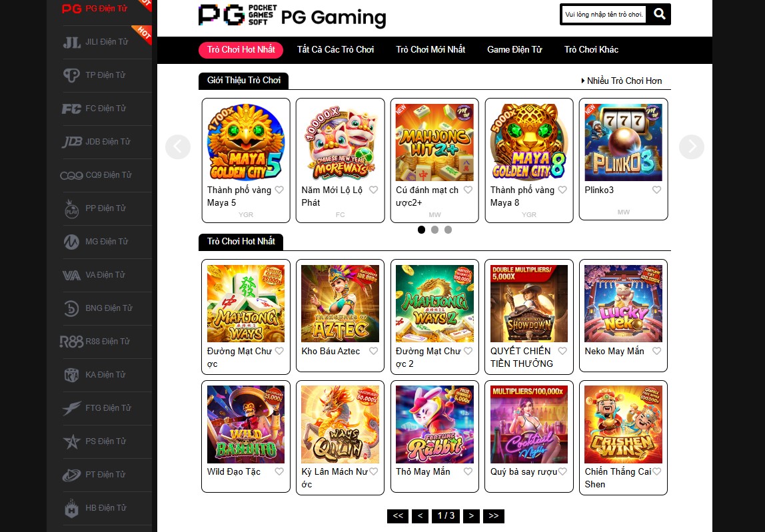The image size is (765, 532).
Task: Toggle favorite heart for Thỏ May Mắn
Action: (x=468, y=471)
